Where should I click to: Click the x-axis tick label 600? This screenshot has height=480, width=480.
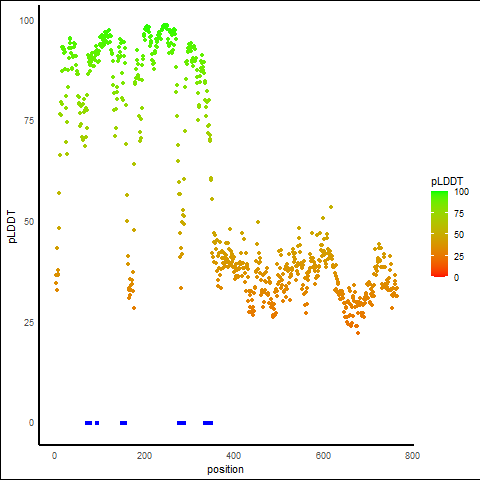tap(323, 455)
